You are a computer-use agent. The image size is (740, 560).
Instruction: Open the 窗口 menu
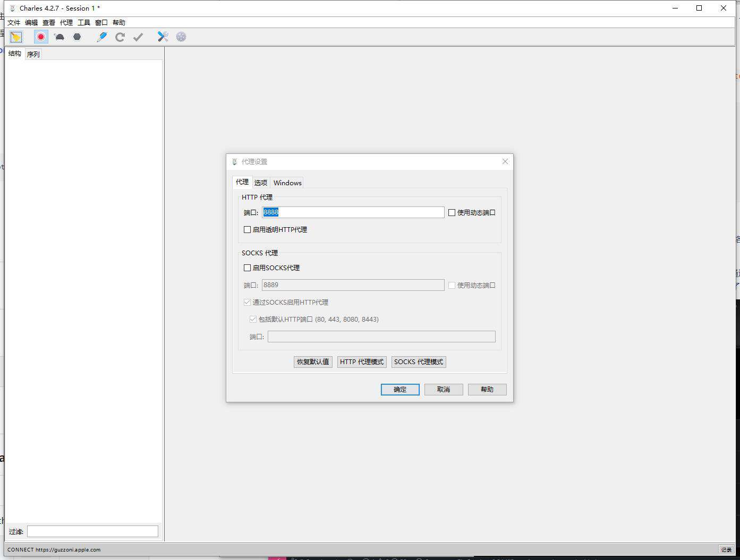pos(101,22)
